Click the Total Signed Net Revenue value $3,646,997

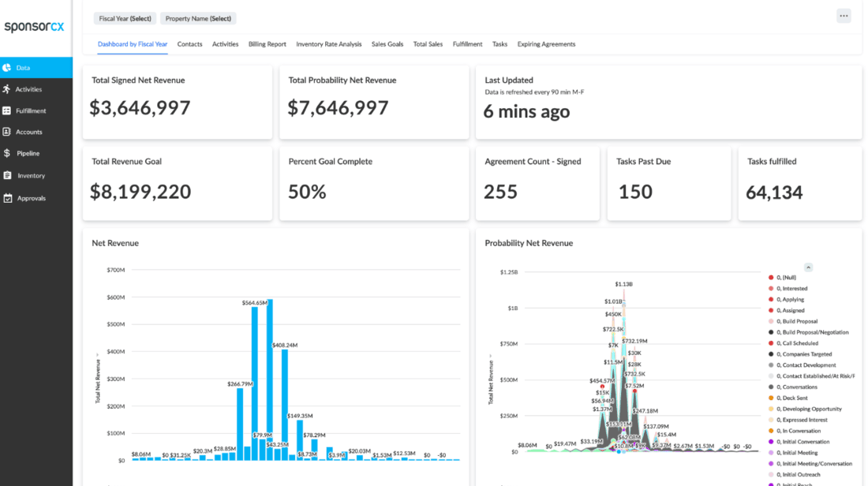pos(140,107)
